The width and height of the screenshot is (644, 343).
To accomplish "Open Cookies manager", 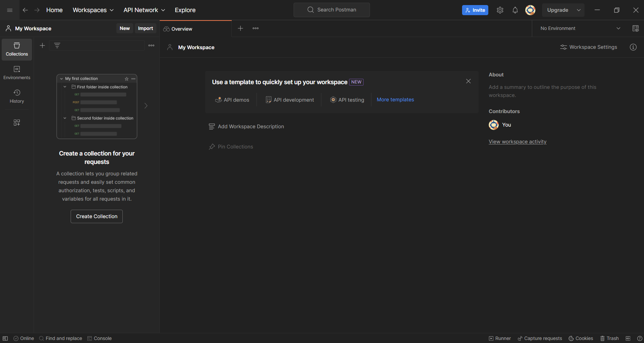I will click(581, 338).
